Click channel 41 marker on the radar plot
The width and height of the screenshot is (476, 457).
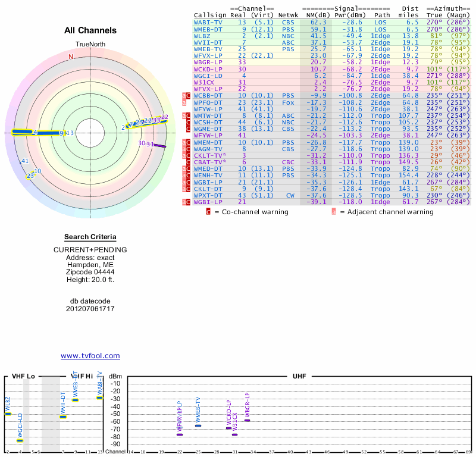click(x=24, y=161)
